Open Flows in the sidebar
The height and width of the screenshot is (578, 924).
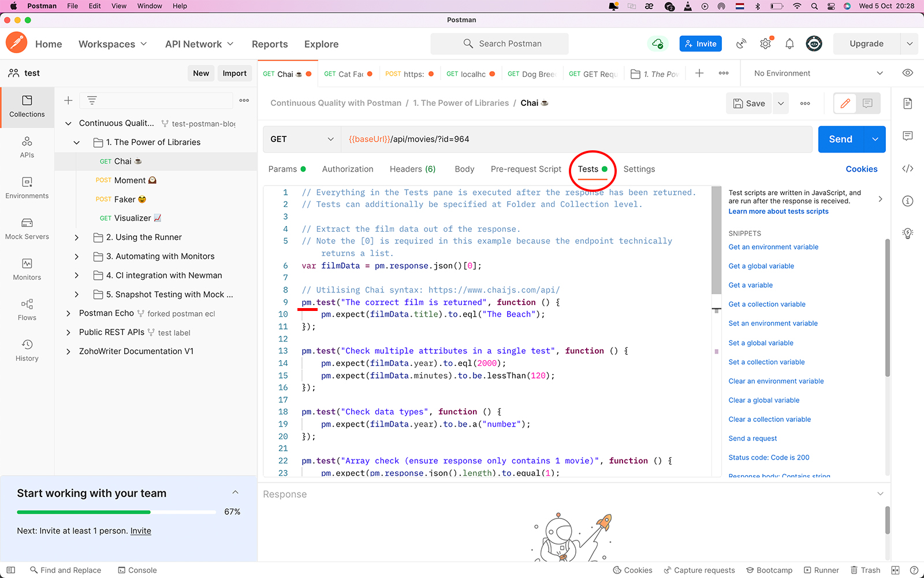(27, 310)
